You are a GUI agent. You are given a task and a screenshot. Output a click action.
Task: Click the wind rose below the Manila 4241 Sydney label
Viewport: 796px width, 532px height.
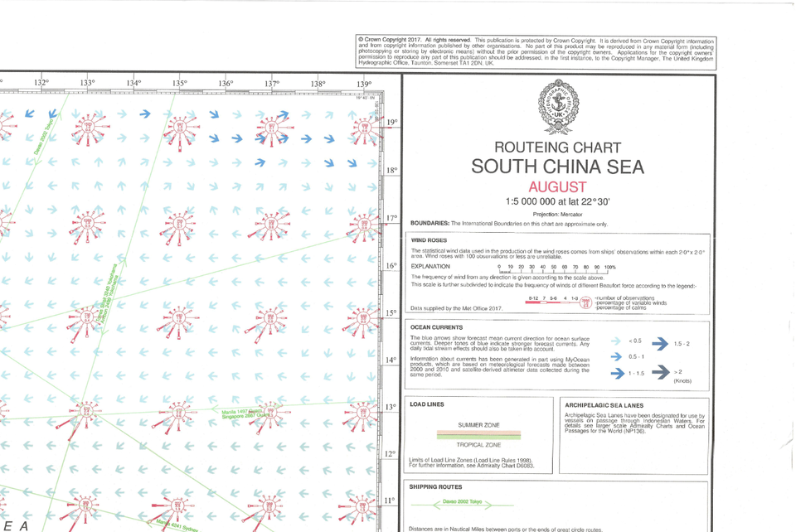point(177,505)
